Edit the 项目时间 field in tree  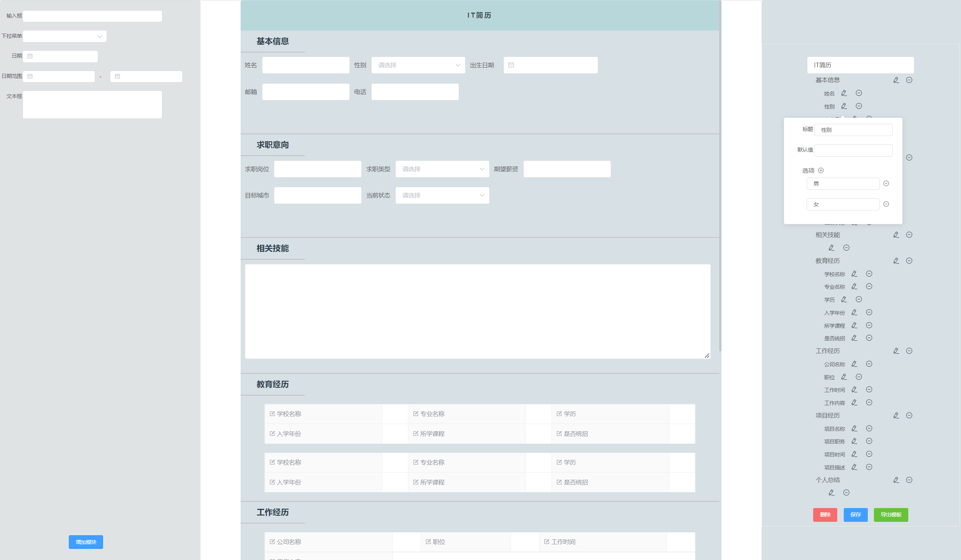(x=854, y=454)
